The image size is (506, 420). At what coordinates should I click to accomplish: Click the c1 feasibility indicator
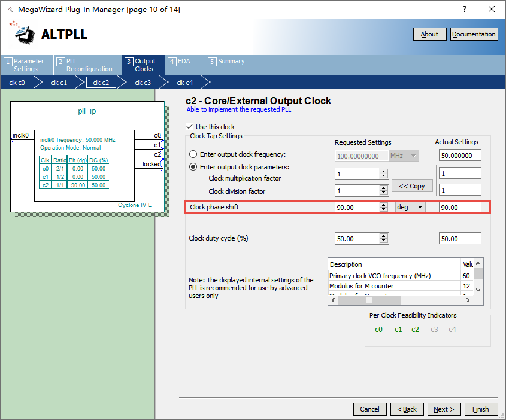pyautogui.click(x=399, y=330)
